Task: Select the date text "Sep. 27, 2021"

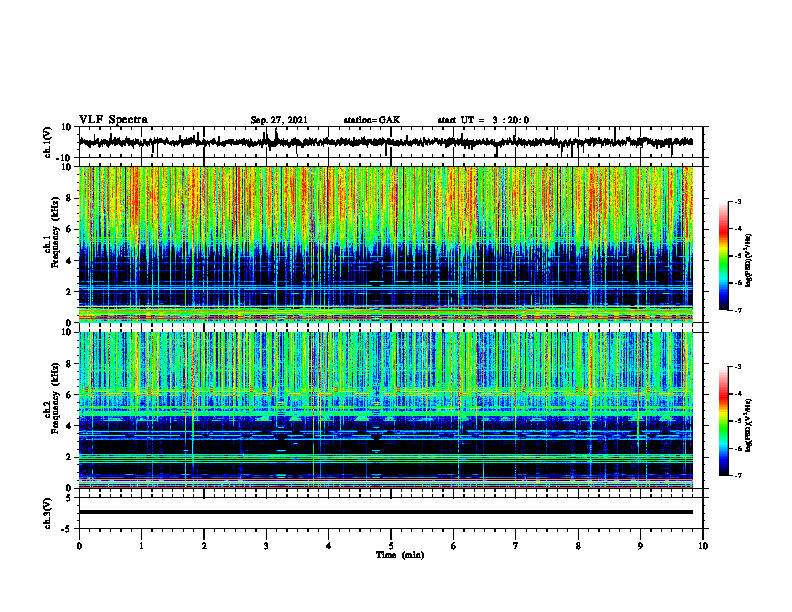Action: (279, 120)
